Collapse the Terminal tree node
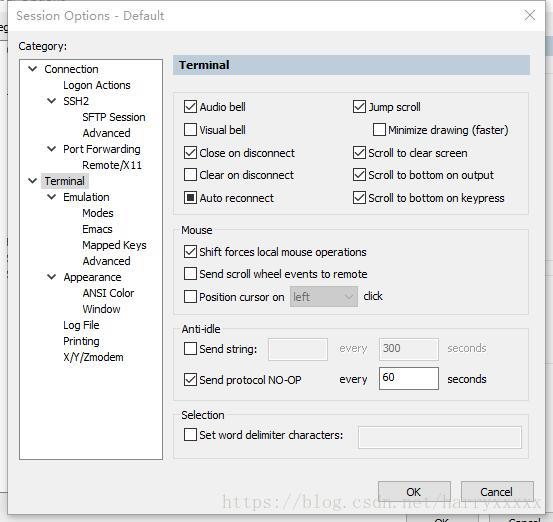553x522 pixels. pos(32,181)
